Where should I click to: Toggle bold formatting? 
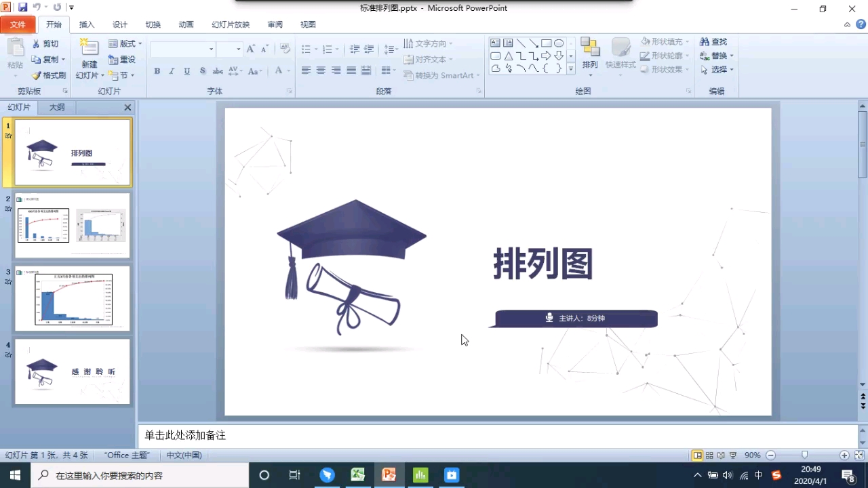[x=157, y=70]
